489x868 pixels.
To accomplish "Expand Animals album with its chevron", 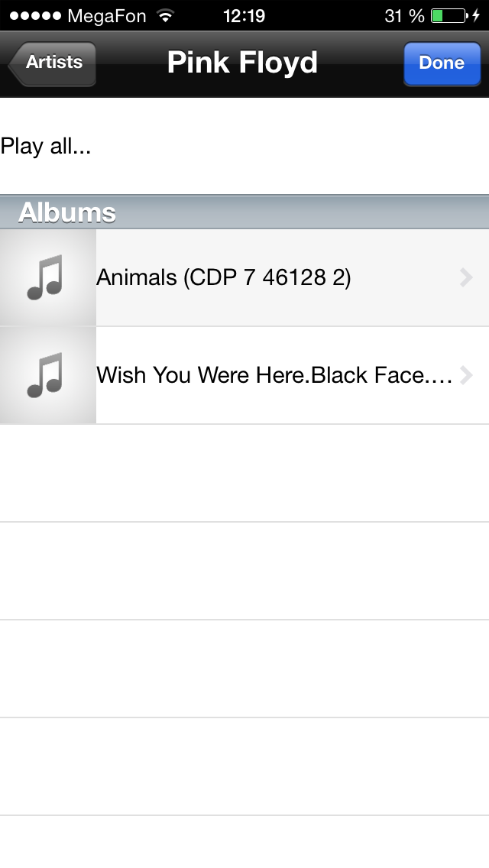I will point(466,278).
